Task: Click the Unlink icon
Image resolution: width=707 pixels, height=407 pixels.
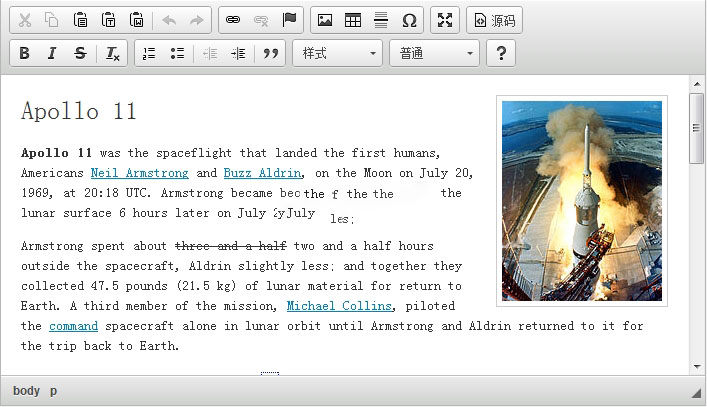Action: [x=261, y=20]
